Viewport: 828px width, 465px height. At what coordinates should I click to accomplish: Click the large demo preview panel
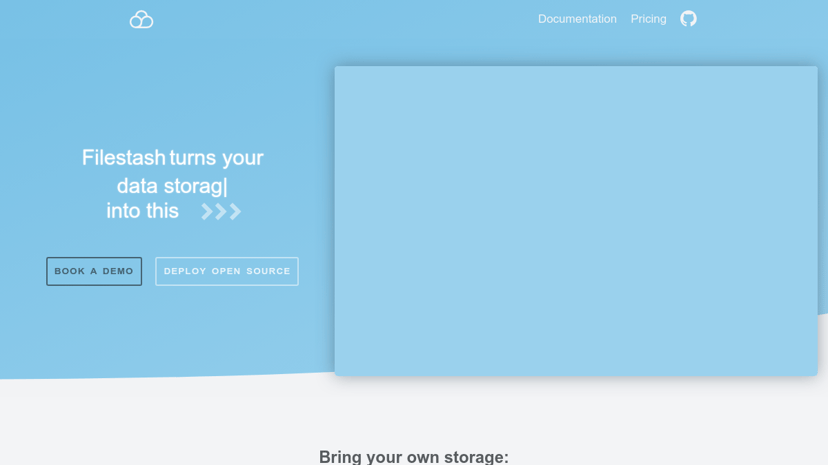point(576,221)
